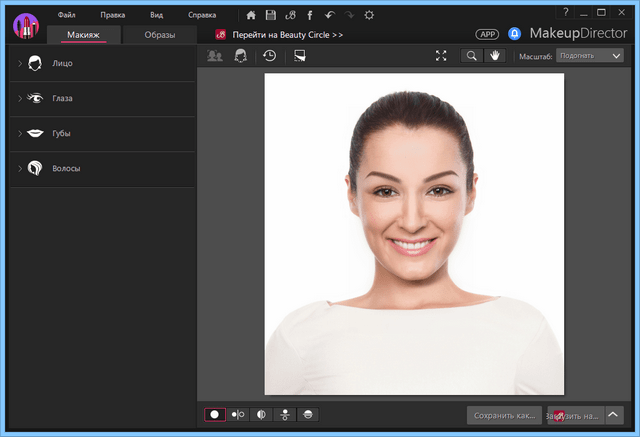Click the notification bell icon
This screenshot has height=437, width=640.
point(514,33)
